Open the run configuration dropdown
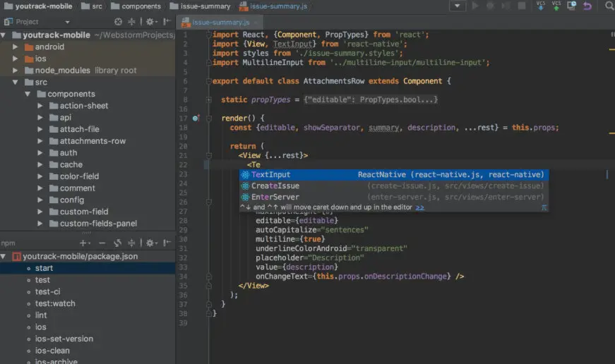615x364 pixels. (458, 6)
